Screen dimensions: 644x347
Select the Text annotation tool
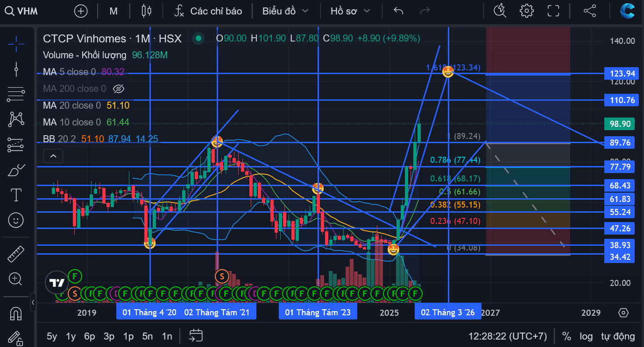click(16, 195)
